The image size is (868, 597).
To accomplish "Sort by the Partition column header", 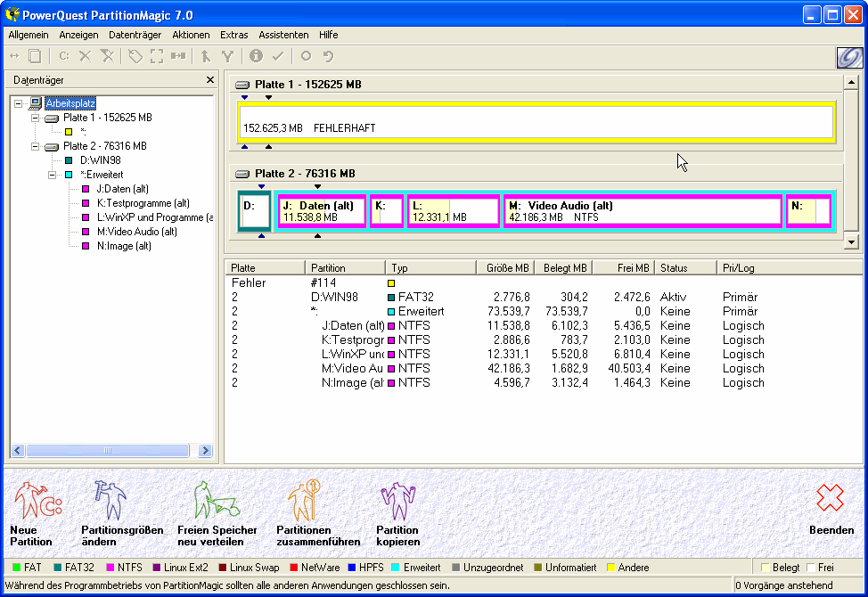I will 345,268.
